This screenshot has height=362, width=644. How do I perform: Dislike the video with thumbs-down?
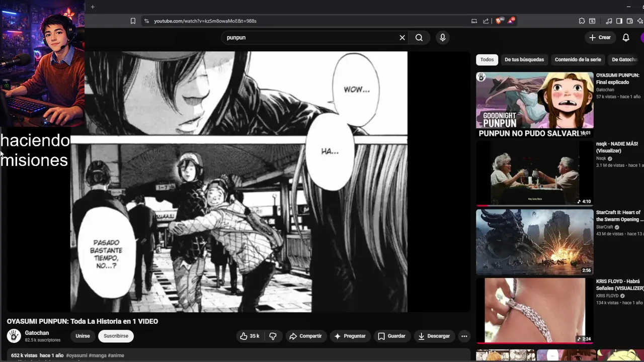273,336
